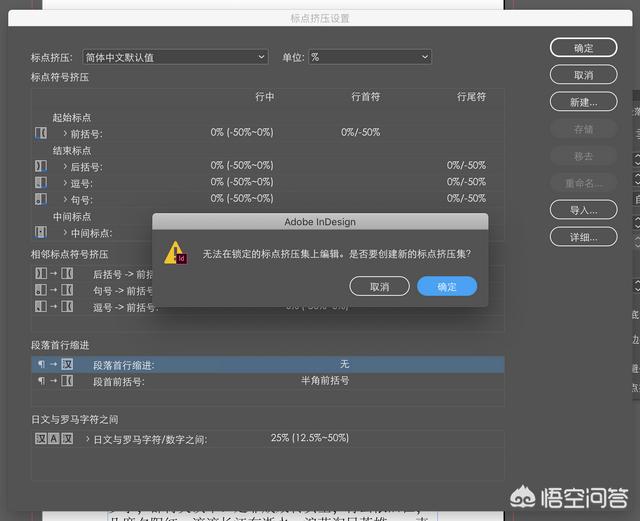Click the 汉A汉 icon in 日文与罗马字符 row

(x=54, y=439)
